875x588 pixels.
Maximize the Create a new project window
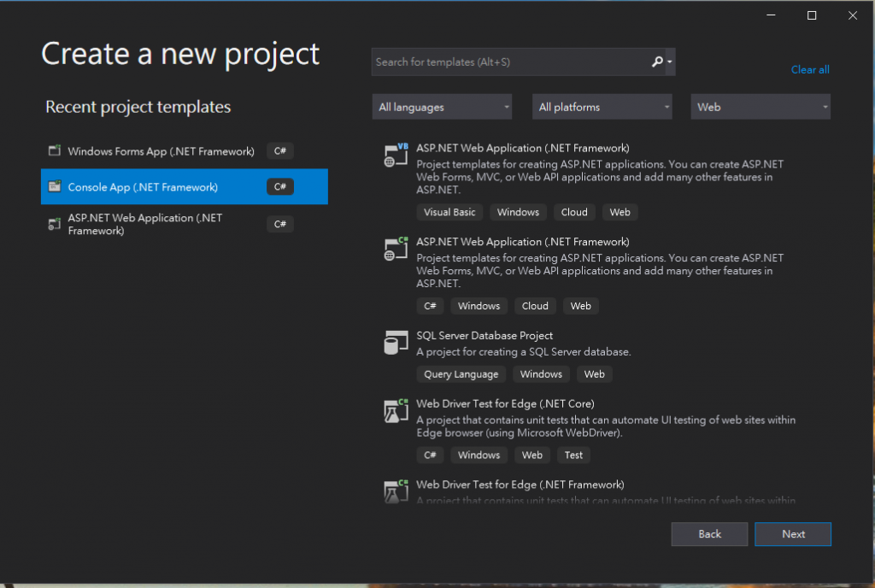point(812,15)
